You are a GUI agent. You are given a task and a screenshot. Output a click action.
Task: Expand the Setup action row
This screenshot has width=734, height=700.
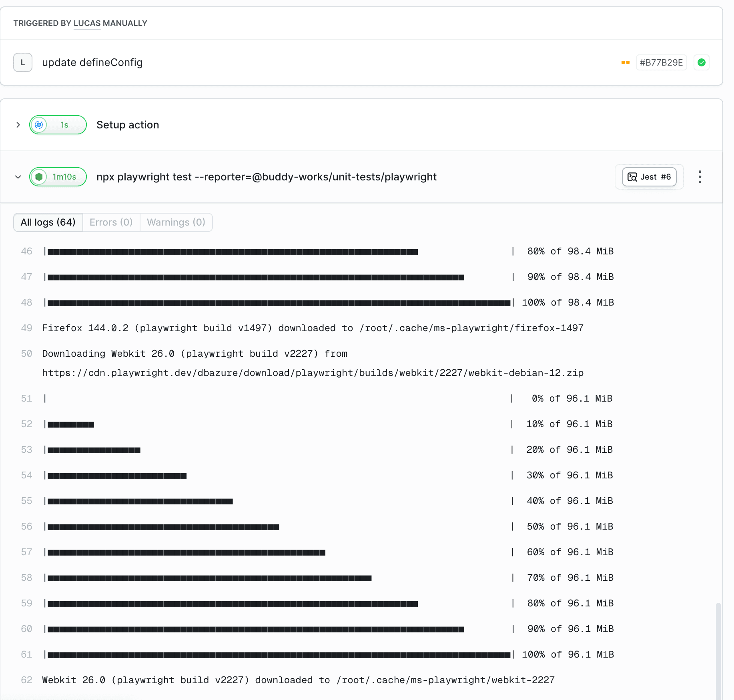[x=18, y=124]
